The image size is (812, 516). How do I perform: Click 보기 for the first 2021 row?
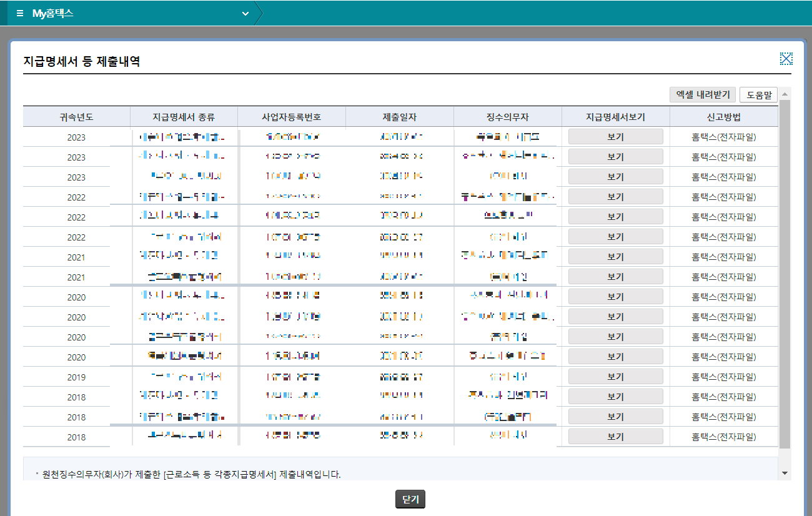click(x=615, y=256)
